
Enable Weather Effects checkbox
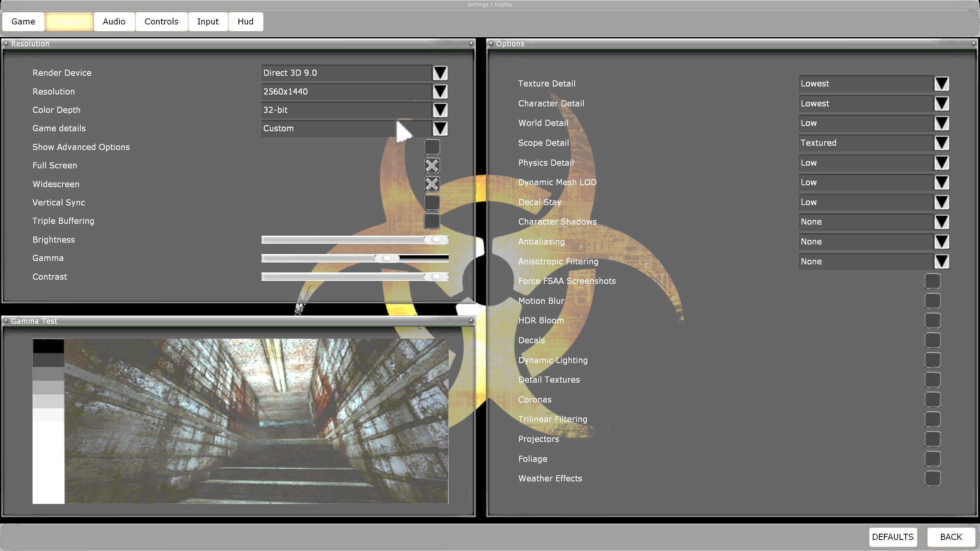[932, 479]
